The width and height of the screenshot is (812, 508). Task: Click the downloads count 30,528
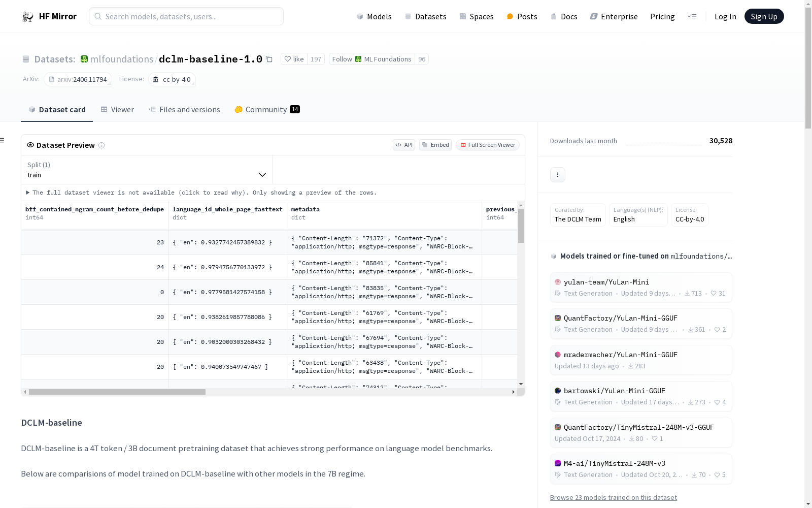point(721,141)
